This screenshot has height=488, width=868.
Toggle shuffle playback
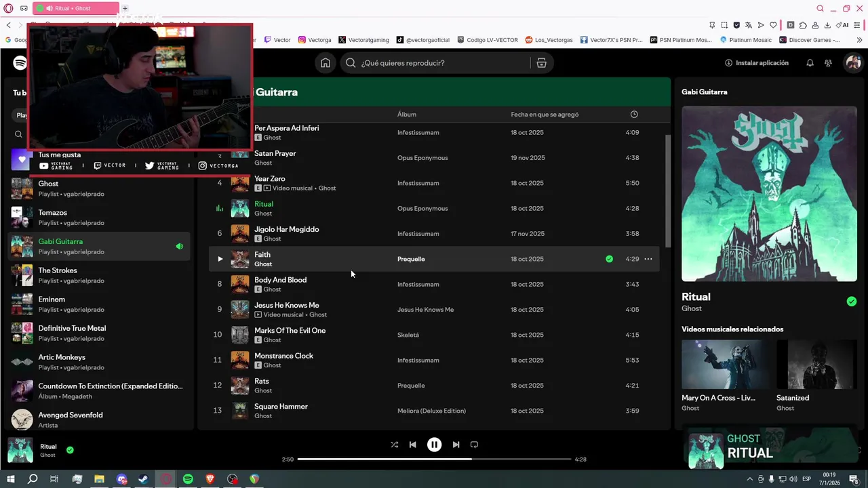394,445
